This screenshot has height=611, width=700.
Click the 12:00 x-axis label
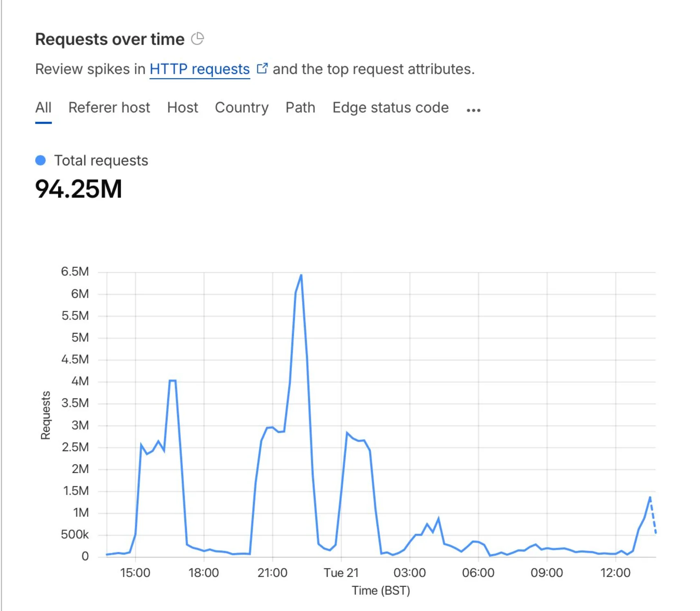coord(615,573)
